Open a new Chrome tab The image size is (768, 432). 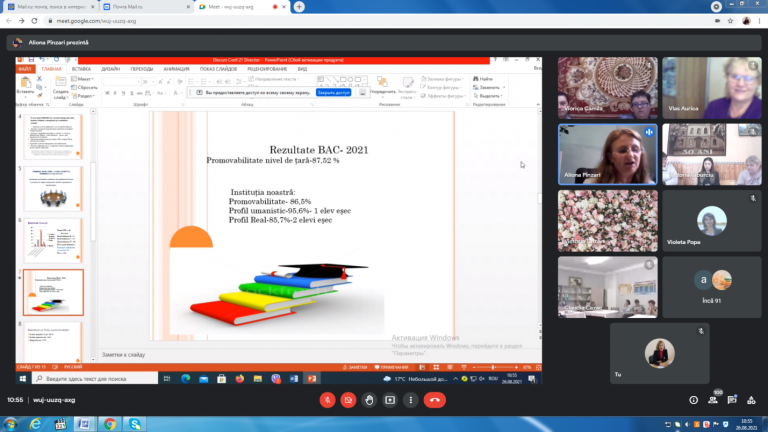tap(299, 6)
